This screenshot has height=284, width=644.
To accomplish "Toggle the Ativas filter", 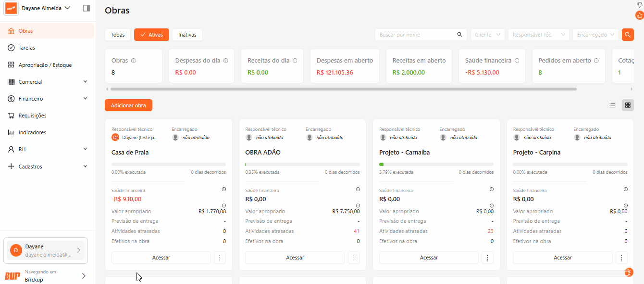I will click(x=151, y=35).
